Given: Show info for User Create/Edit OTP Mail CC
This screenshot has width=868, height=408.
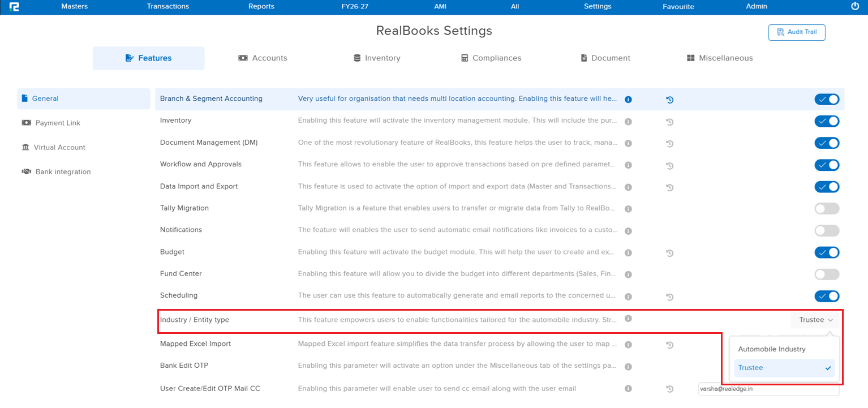Looking at the screenshot, I should click(x=628, y=389).
